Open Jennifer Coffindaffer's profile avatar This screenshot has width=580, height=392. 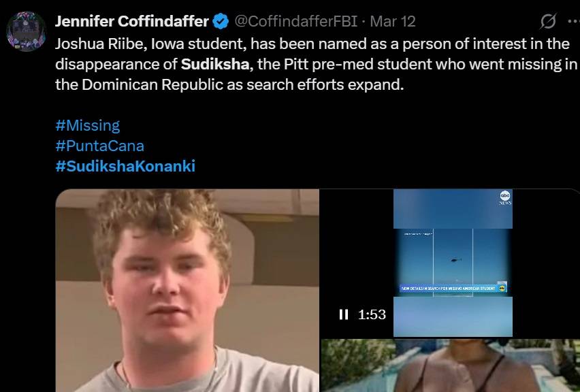[x=26, y=31]
